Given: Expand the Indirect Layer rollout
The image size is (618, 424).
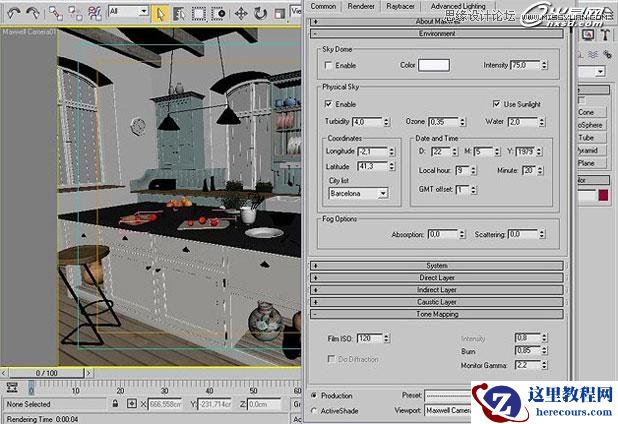Looking at the screenshot, I should pyautogui.click(x=437, y=290).
